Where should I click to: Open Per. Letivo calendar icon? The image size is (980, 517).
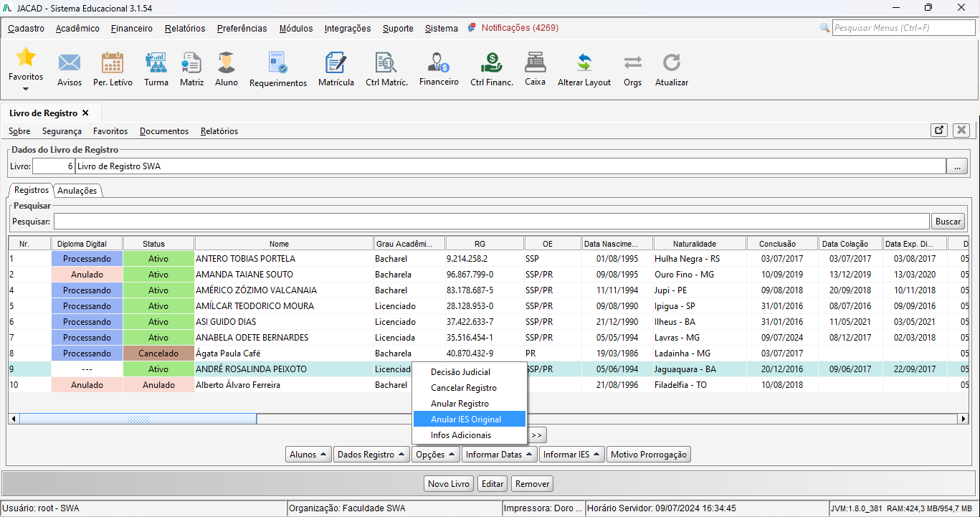click(113, 63)
